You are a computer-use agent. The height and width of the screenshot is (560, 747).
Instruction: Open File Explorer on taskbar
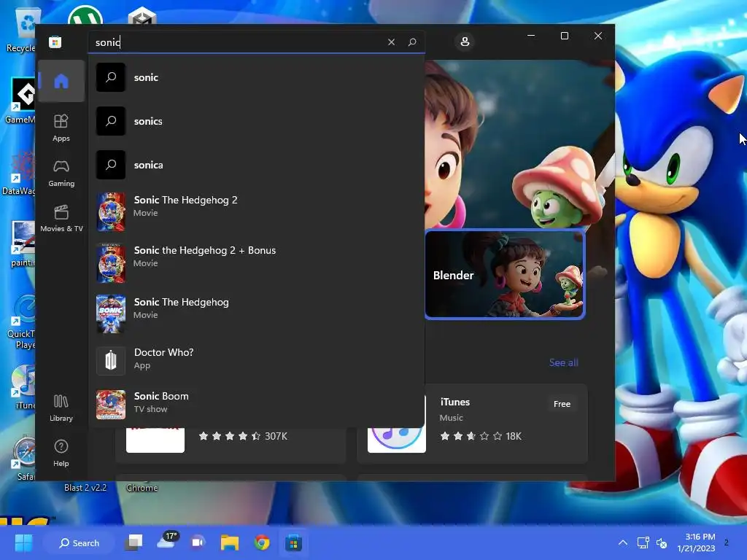point(230,542)
